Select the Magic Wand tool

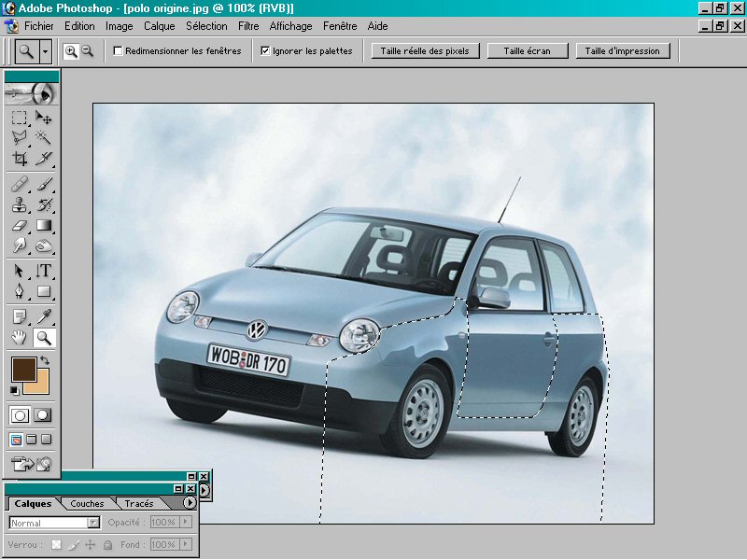[44, 138]
